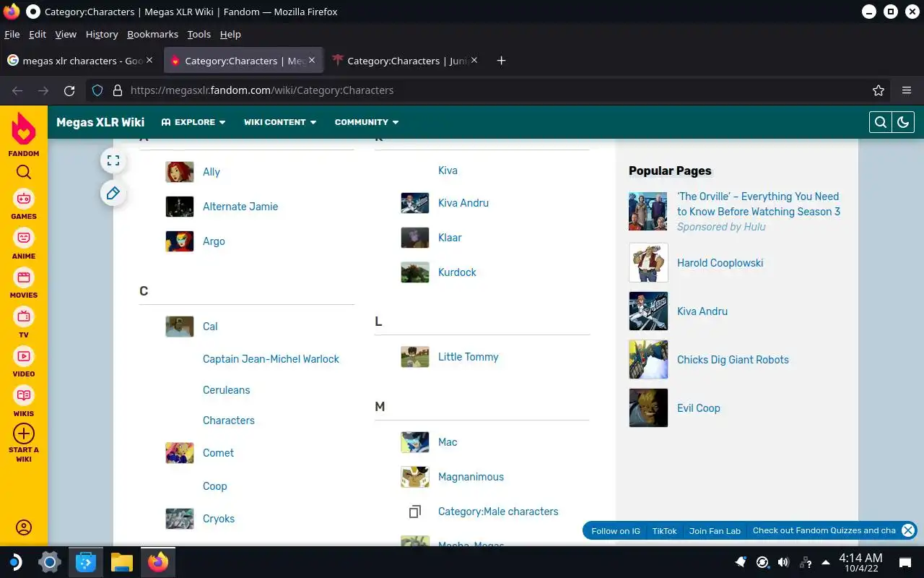This screenshot has height=578, width=924.
Task: Click the Argo character thumbnail
Action: tap(180, 241)
